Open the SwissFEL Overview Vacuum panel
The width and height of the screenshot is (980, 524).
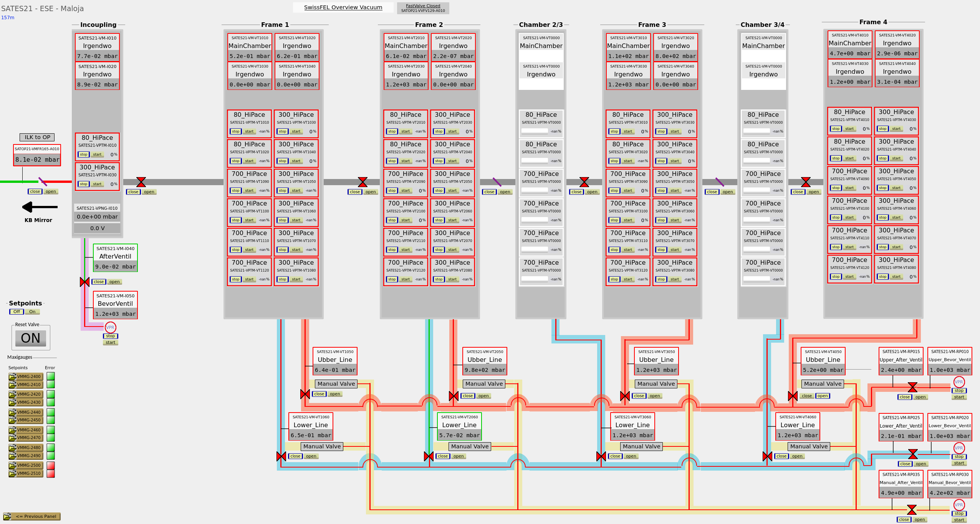point(343,7)
